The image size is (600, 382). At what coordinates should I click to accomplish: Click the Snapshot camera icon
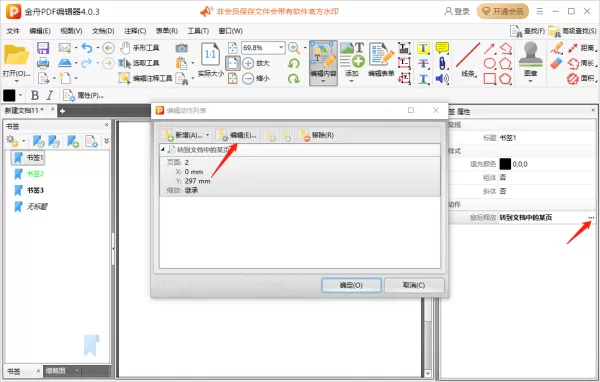pos(181,48)
